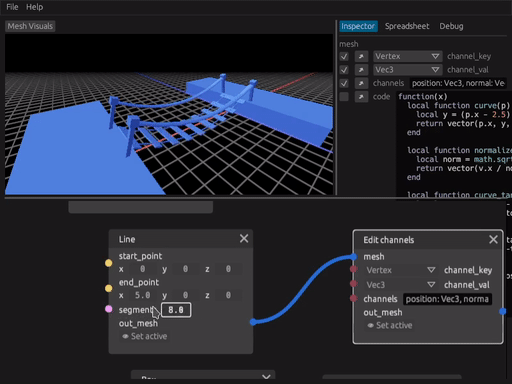This screenshot has height=384, width=512.
Task: Open the File menu
Action: (x=12, y=7)
